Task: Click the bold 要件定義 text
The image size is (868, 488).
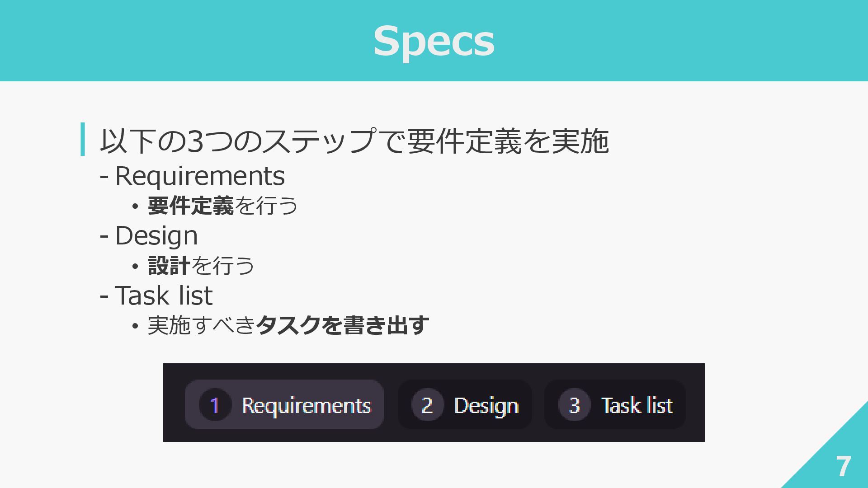Action: tap(191, 206)
